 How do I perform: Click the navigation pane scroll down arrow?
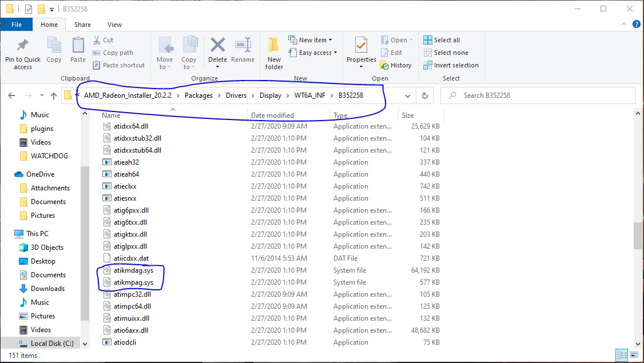tap(85, 344)
